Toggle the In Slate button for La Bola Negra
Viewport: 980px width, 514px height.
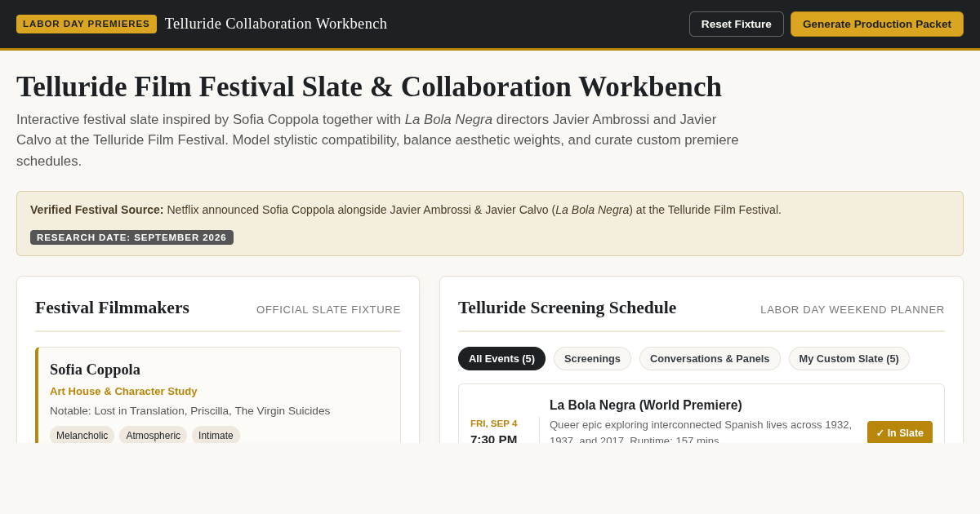[x=899, y=432]
